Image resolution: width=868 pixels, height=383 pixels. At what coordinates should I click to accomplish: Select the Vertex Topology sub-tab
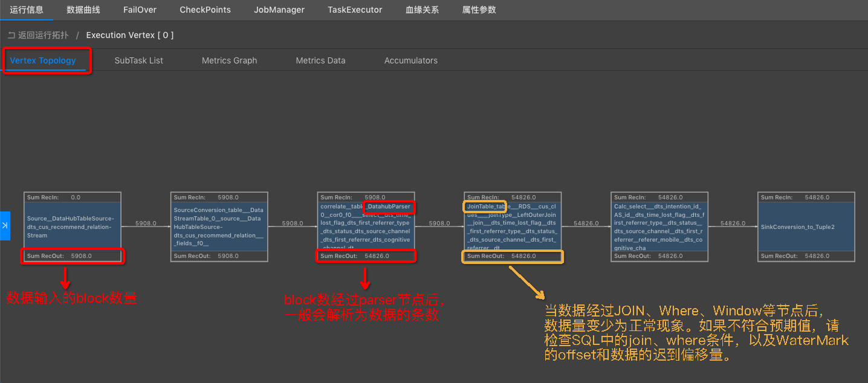43,60
